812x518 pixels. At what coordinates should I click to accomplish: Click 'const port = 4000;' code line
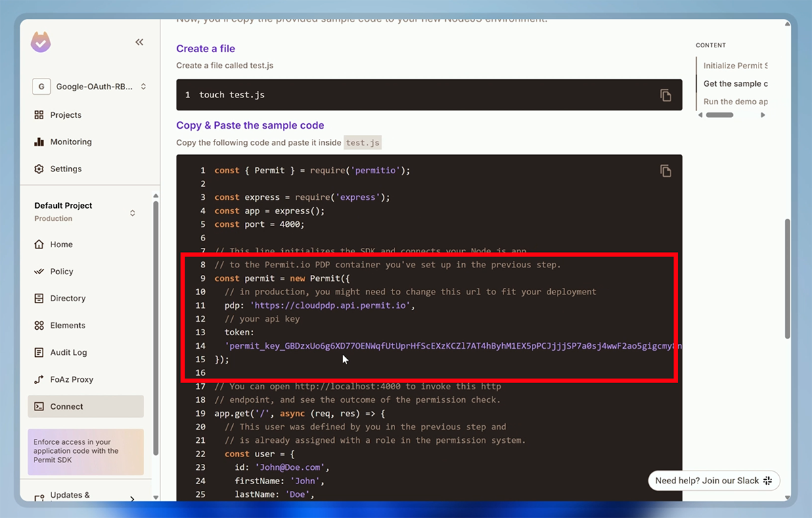tap(260, 224)
